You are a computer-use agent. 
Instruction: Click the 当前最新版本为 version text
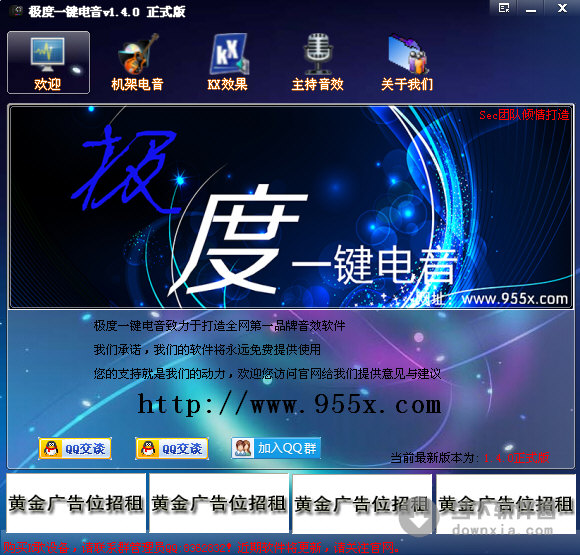tap(470, 458)
